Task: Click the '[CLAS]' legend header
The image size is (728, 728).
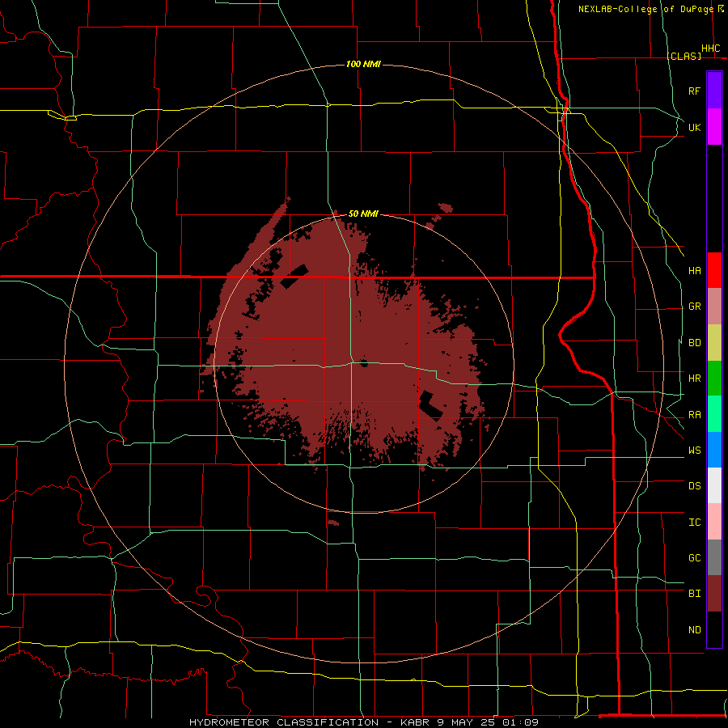Action: click(x=684, y=56)
